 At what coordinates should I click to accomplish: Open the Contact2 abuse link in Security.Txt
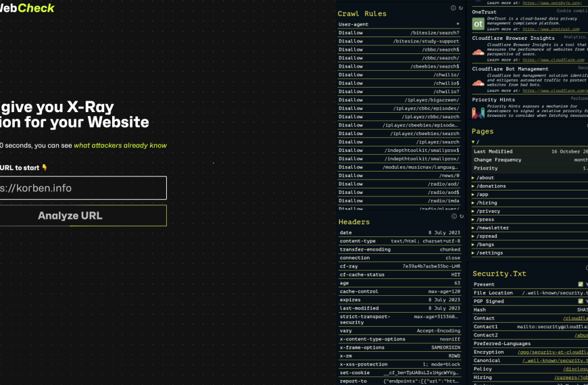(581, 335)
